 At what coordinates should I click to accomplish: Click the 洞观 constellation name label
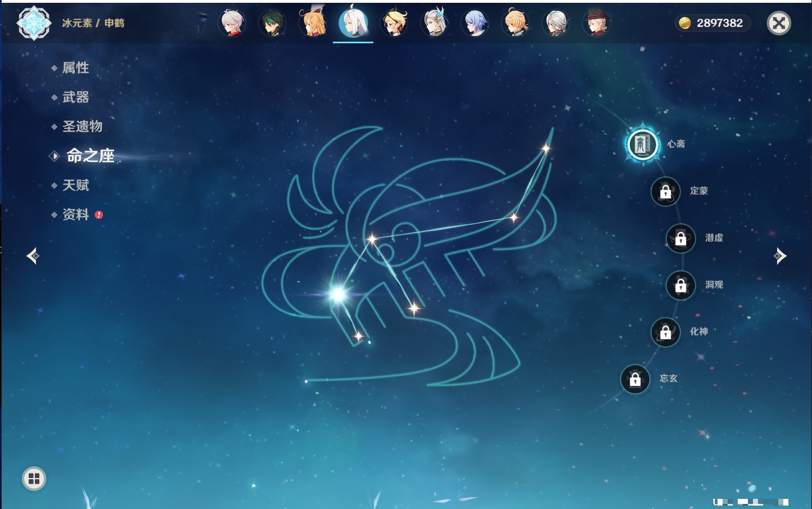tap(714, 285)
